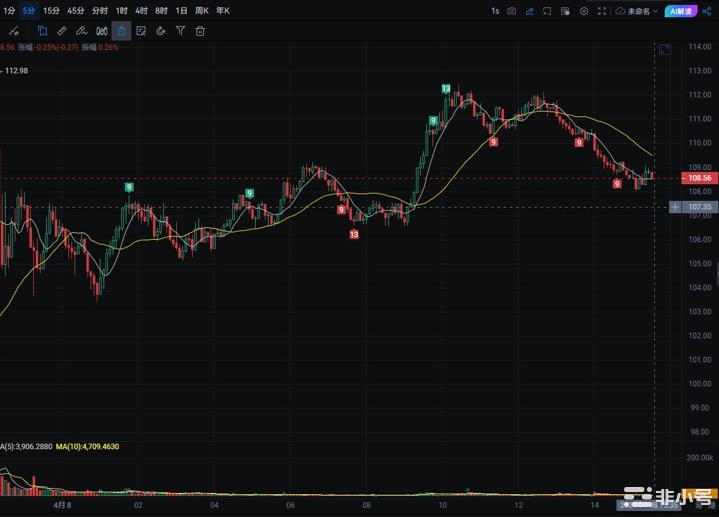The width and height of the screenshot is (719, 517).
Task: Open the 1s interval selector
Action: [x=494, y=11]
